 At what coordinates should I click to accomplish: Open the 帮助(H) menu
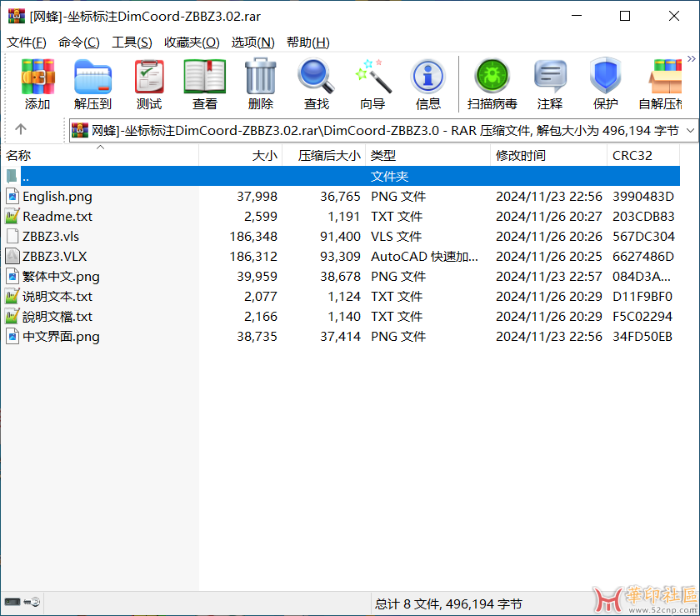click(308, 43)
